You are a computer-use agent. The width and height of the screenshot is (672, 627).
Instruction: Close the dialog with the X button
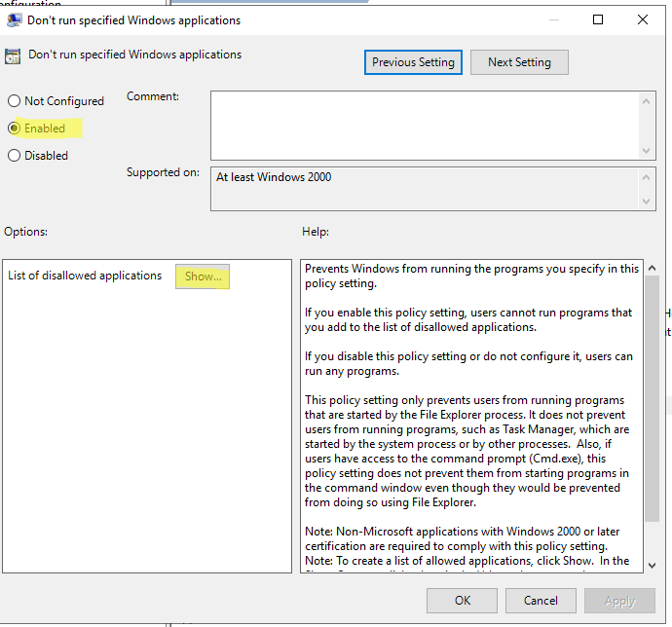pos(643,19)
